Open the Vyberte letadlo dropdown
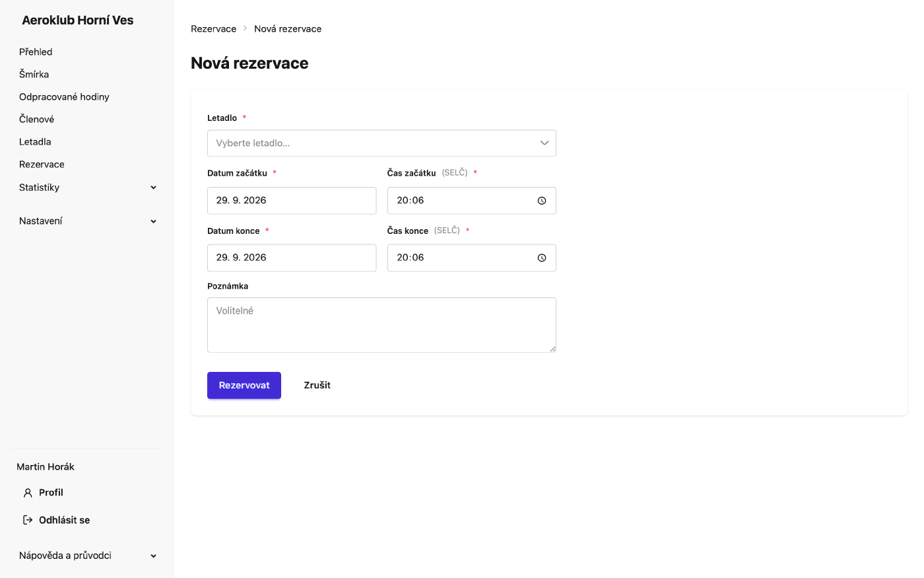The width and height of the screenshot is (924, 578). pos(381,143)
